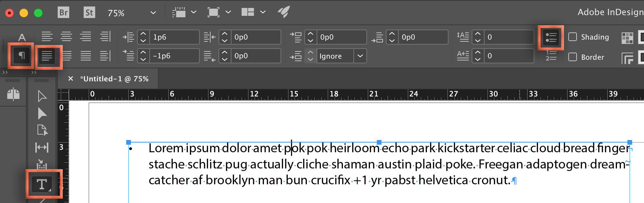The image size is (644, 203).
Task: Choose the Selection tool (hollow arrow)
Action: (x=42, y=96)
